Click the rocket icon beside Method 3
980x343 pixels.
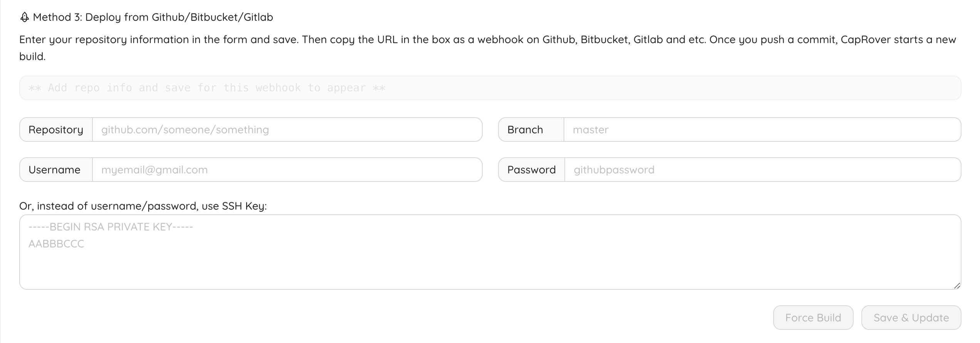click(x=25, y=17)
